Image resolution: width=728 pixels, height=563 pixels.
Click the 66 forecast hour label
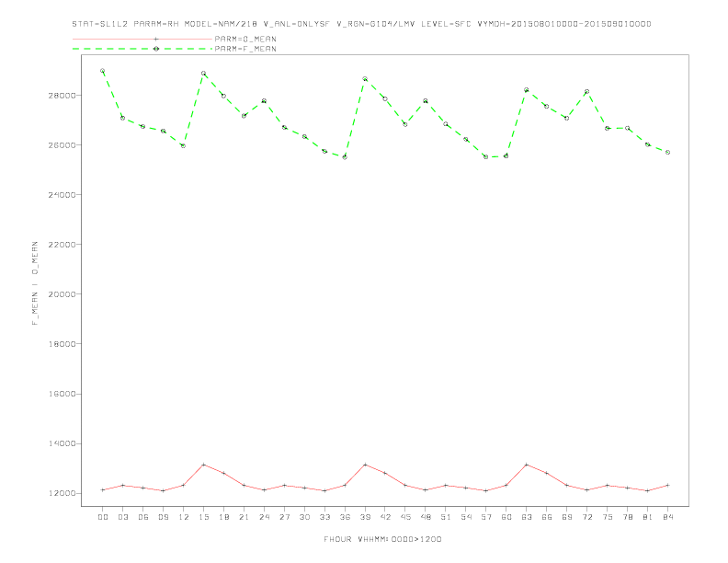click(547, 517)
